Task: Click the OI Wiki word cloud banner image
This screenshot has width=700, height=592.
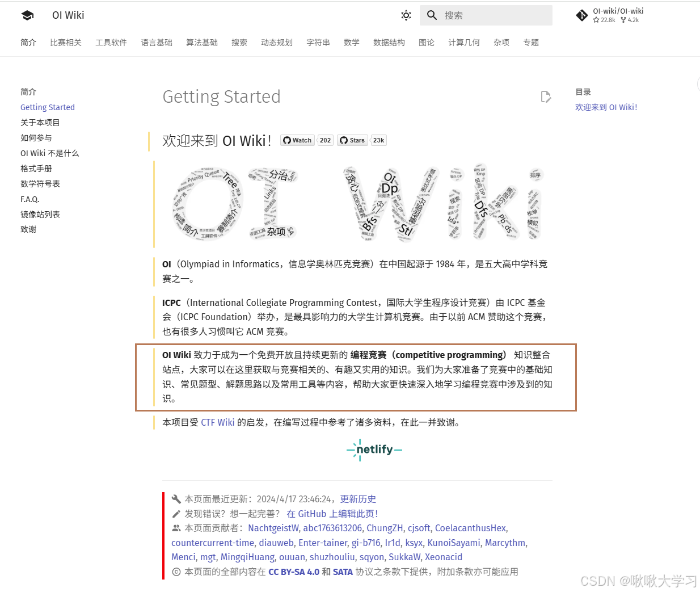Action: click(x=357, y=204)
